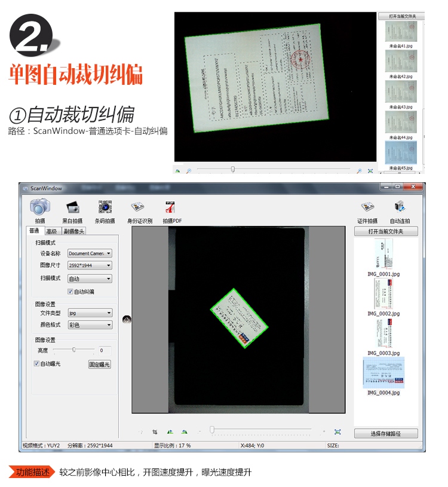Click the 固定曝光 button

pyautogui.click(x=100, y=365)
